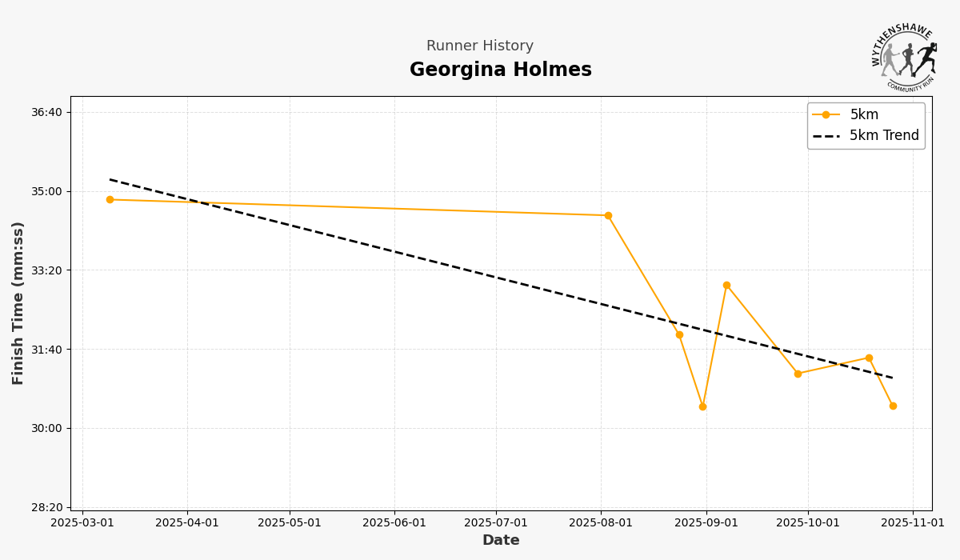Click the 2025-07-01 x-axis tick label
This screenshot has height=560, width=960.
coord(496,522)
